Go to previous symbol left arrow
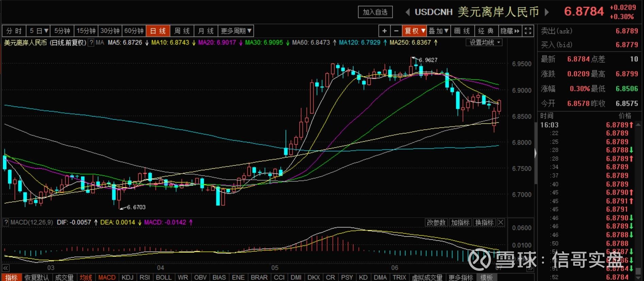 [407, 12]
